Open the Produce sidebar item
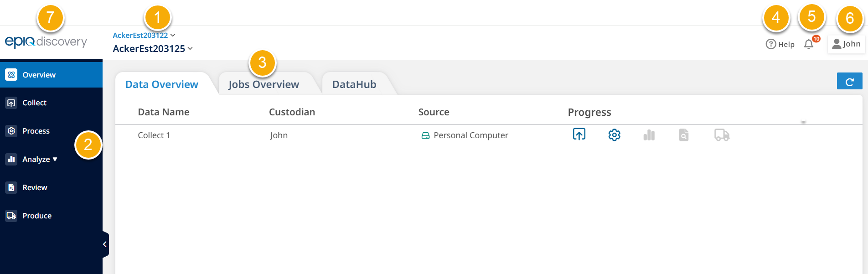Viewport: 868px width, 274px height. (x=36, y=216)
